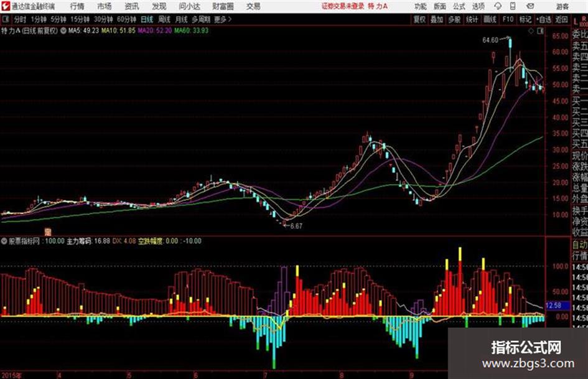Open the 选项 menu

point(478,6)
